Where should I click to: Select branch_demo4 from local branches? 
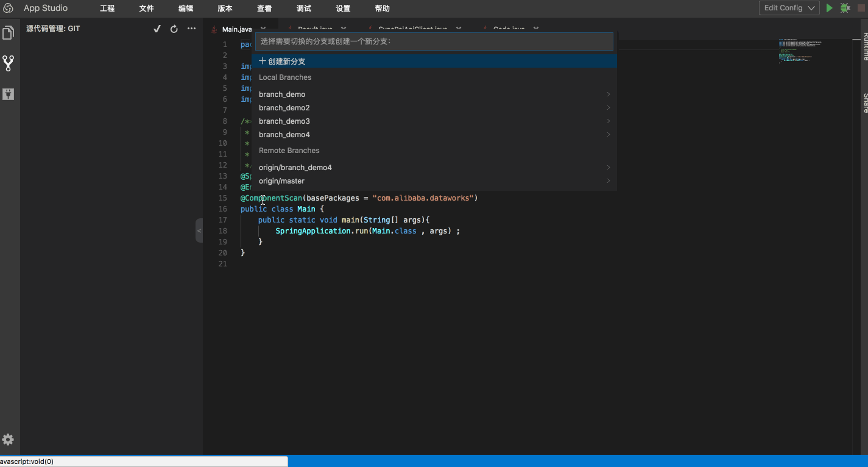[x=434, y=135]
